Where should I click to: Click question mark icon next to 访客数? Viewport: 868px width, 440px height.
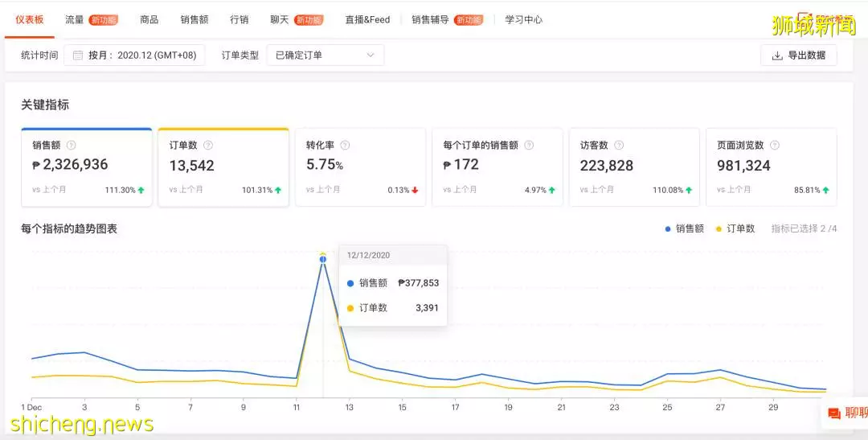click(619, 145)
